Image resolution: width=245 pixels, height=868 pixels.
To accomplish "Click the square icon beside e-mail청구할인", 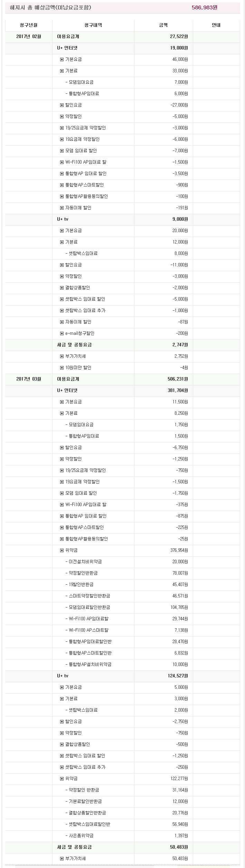I will pos(62,334).
